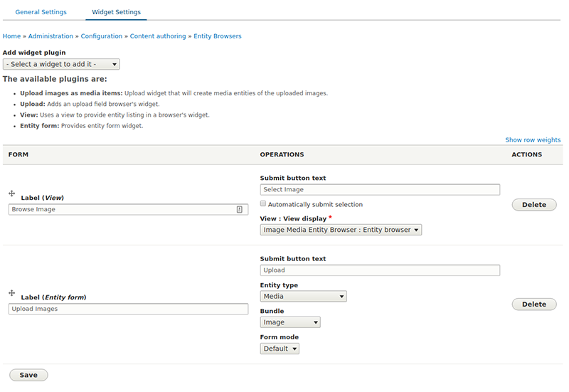
Task: Click the small icon inside Browse Image field
Action: (x=240, y=209)
